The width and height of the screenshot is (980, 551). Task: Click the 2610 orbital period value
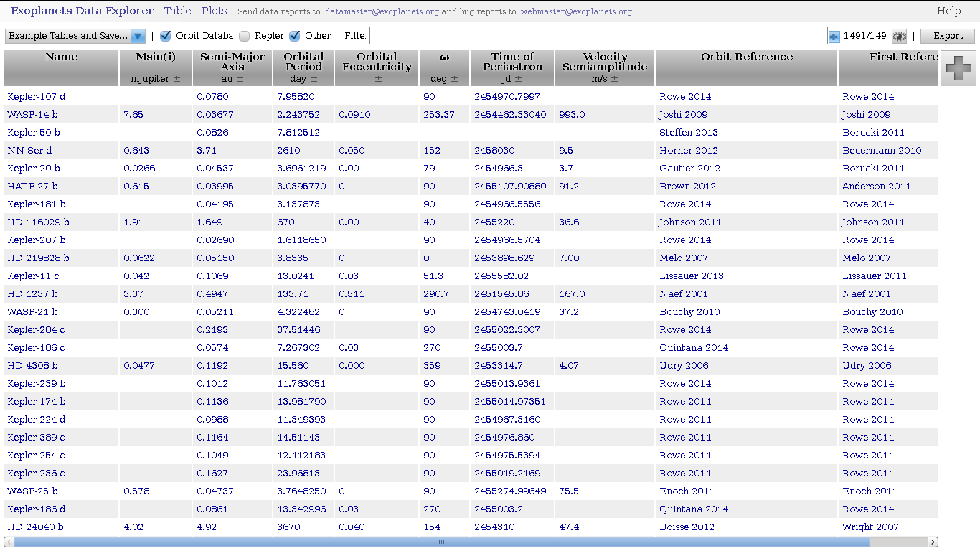(288, 150)
